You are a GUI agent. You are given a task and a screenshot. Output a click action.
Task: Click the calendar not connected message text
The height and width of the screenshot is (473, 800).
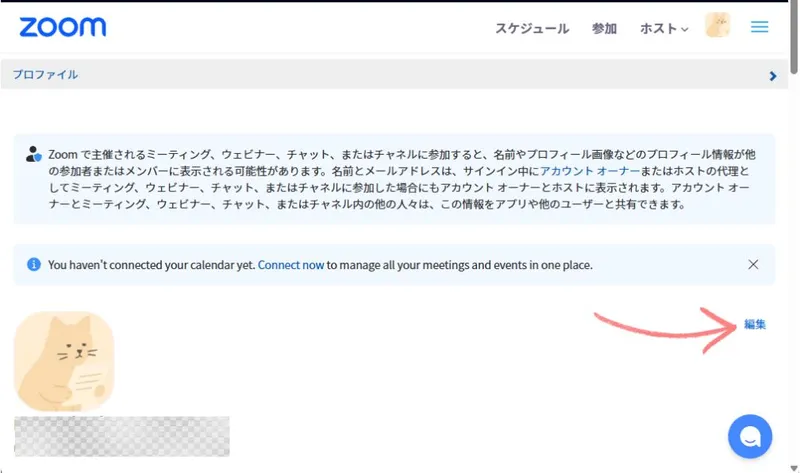(150, 265)
